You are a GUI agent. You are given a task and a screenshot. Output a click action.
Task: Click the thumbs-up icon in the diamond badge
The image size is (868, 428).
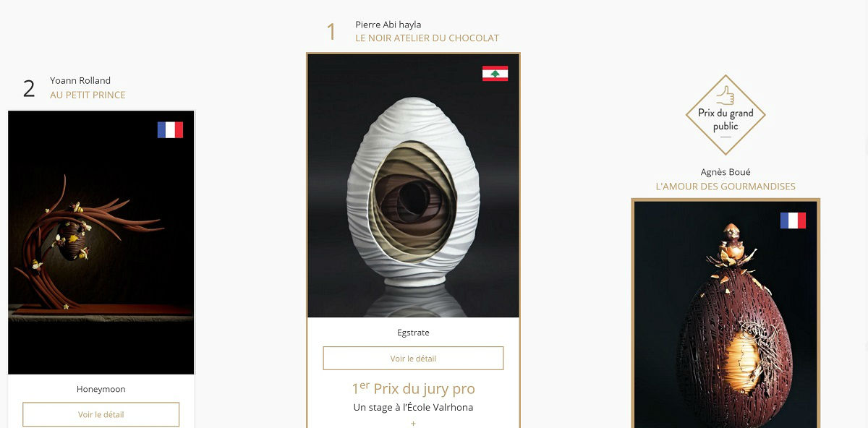point(726,95)
